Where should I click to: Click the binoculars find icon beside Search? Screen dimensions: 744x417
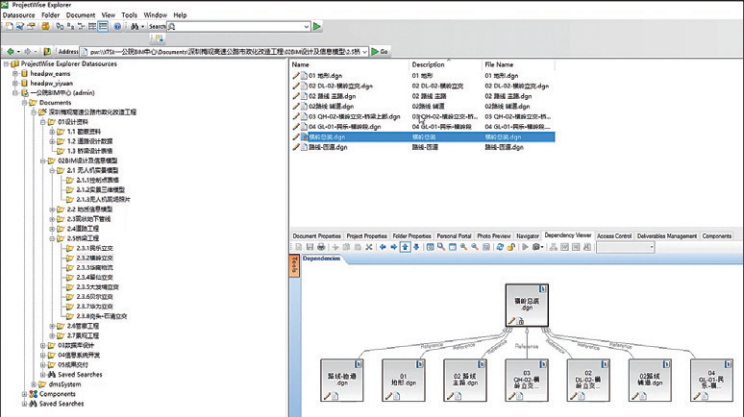tap(135, 27)
